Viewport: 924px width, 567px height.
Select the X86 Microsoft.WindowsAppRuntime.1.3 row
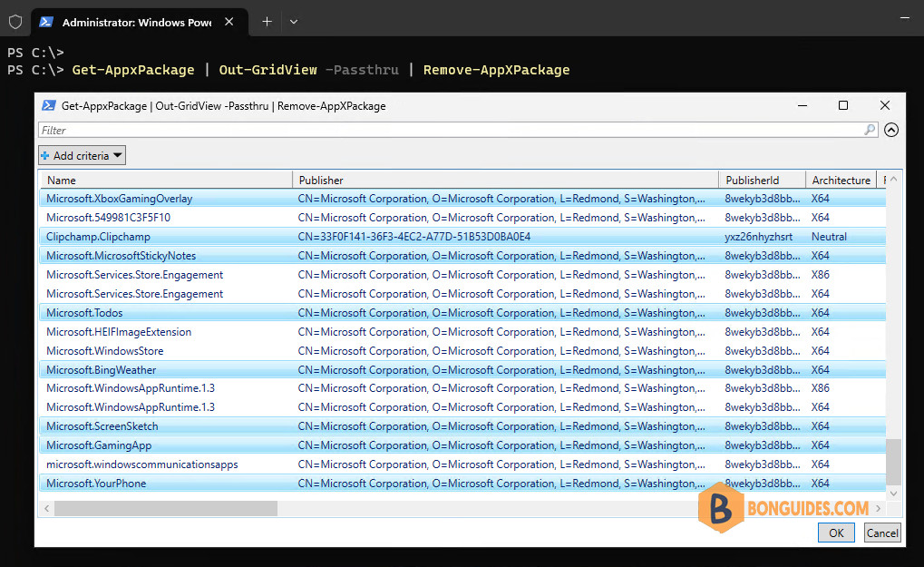click(462, 388)
